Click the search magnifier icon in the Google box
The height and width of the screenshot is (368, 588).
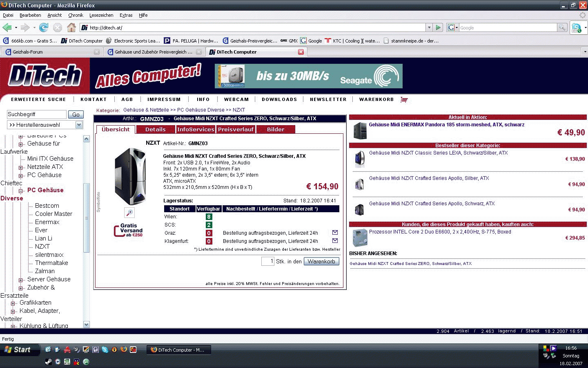point(562,27)
